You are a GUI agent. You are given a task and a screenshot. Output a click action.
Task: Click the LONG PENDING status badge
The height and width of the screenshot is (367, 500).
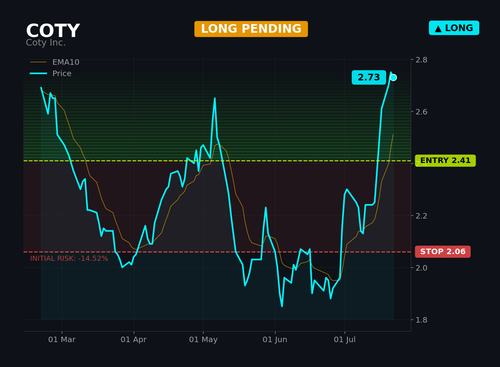click(251, 29)
